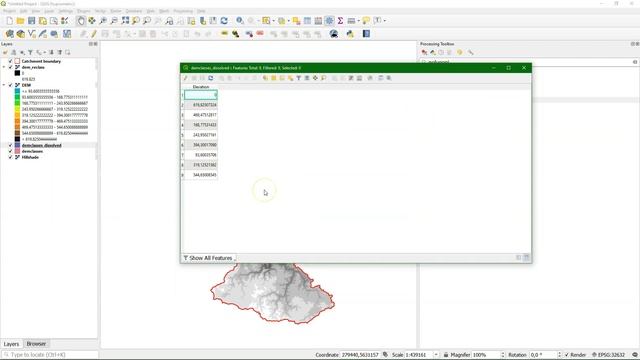Click the messages icon in status bar
Viewport: 640px width, 360px height.
635,355
